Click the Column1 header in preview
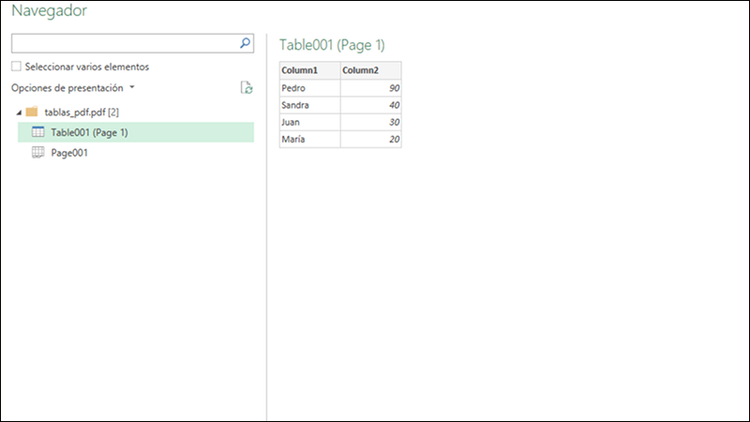 tap(310, 71)
